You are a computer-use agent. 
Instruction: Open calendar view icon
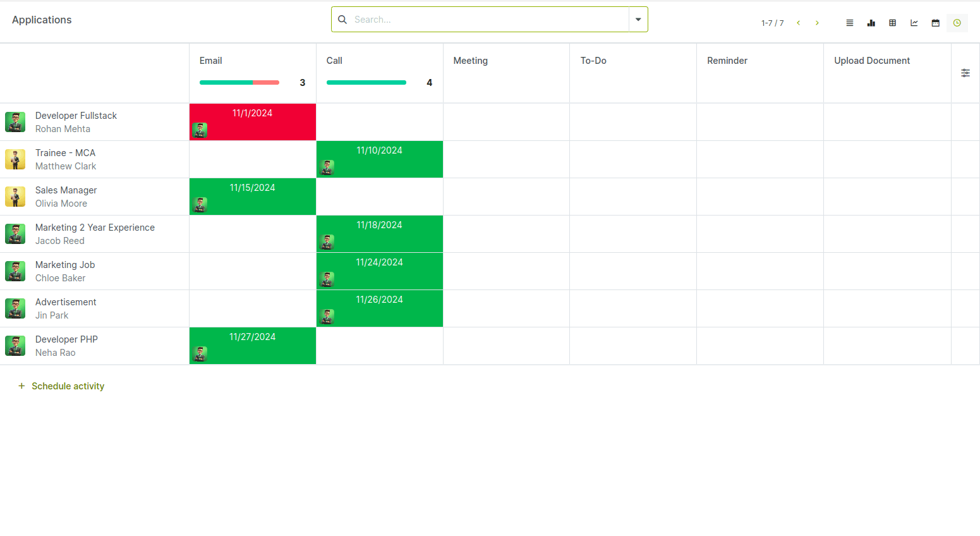click(x=936, y=23)
